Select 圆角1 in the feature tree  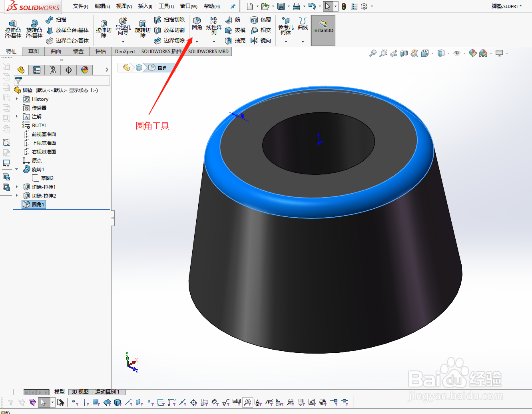(x=34, y=204)
